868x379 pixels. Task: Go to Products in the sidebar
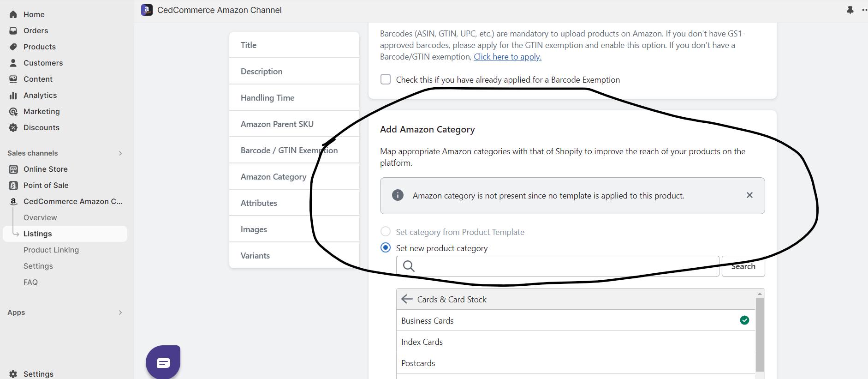pyautogui.click(x=40, y=47)
